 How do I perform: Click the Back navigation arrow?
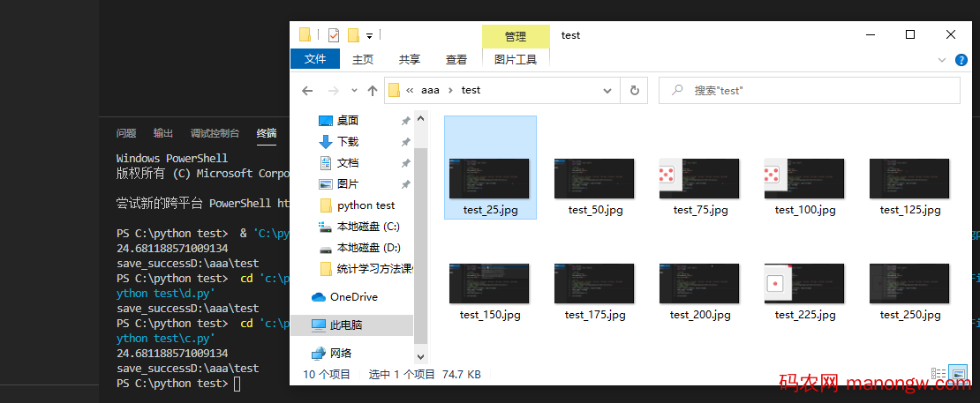click(x=306, y=90)
